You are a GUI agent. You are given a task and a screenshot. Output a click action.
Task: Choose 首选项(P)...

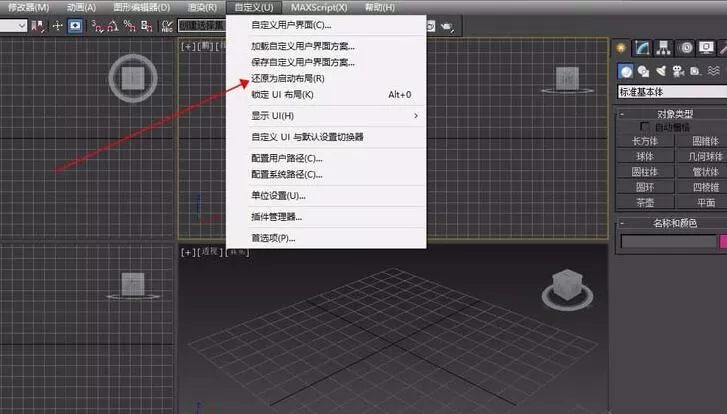pyautogui.click(x=326, y=238)
